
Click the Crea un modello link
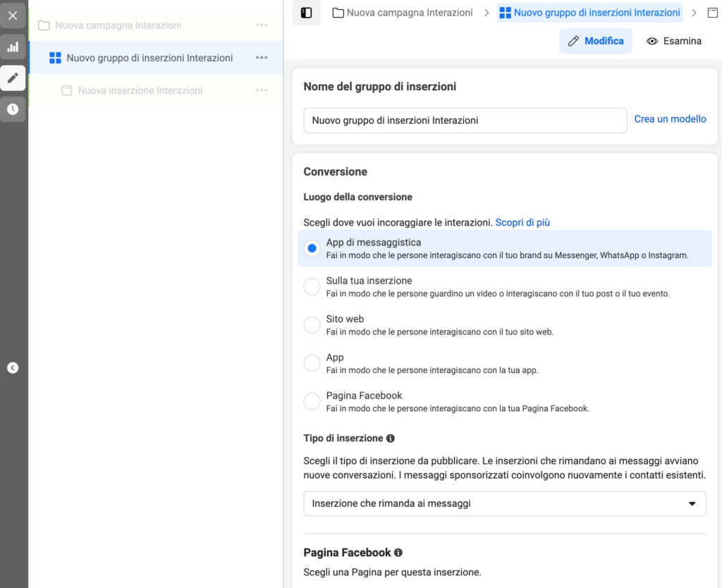(670, 119)
